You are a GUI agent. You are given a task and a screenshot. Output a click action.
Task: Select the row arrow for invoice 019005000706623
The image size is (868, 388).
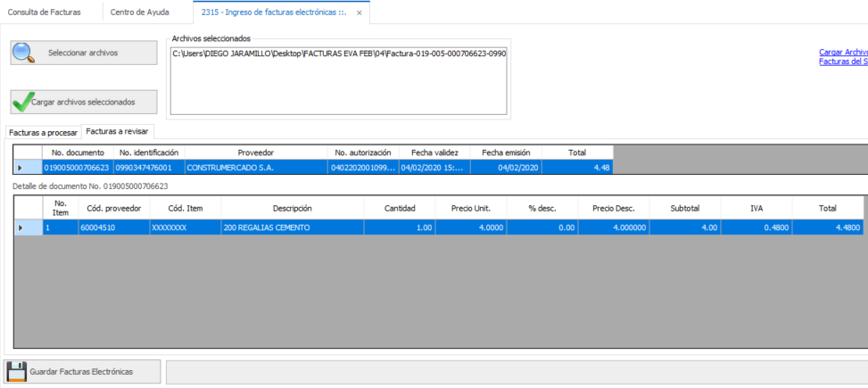coord(21,168)
